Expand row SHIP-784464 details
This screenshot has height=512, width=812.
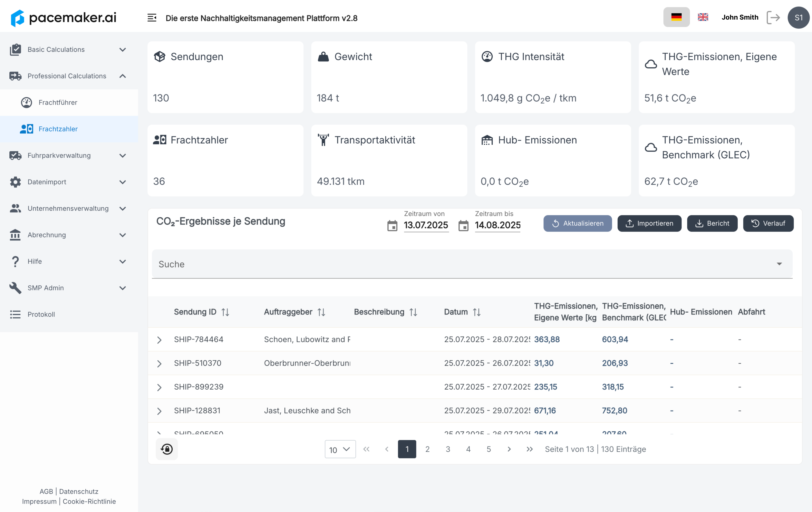click(x=160, y=340)
